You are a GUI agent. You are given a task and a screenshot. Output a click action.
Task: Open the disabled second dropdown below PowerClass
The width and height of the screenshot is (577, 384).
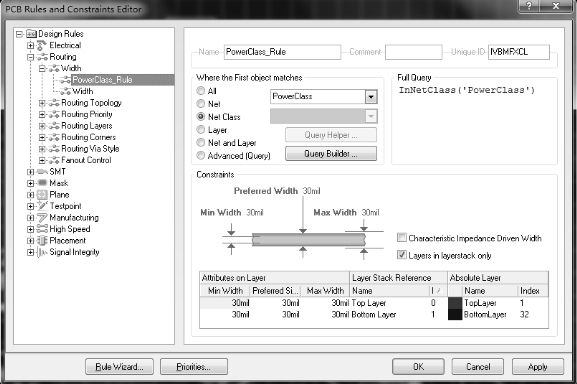click(371, 116)
